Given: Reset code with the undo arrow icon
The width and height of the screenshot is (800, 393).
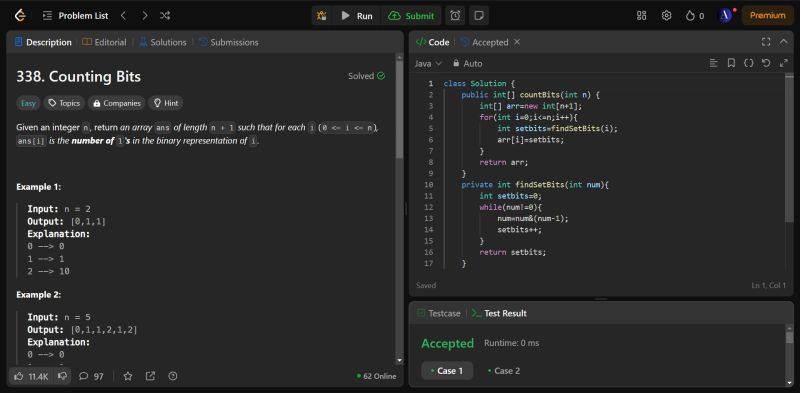Looking at the screenshot, I should [766, 63].
